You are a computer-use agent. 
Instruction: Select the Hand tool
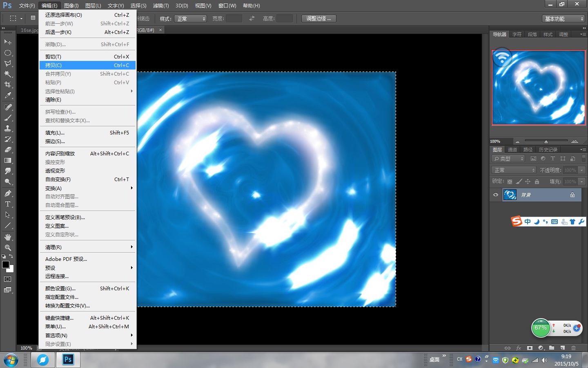click(8, 237)
